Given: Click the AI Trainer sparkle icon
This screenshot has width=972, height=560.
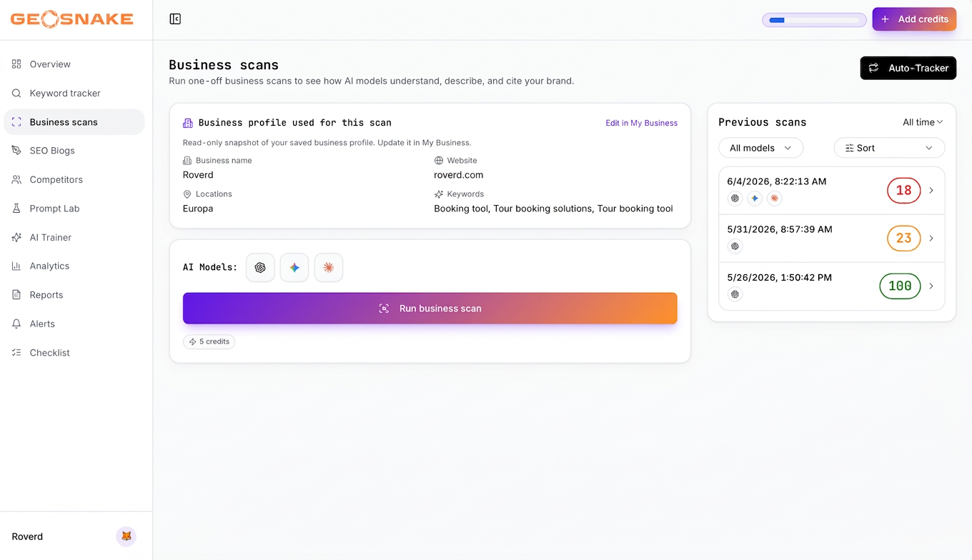Looking at the screenshot, I should (16, 237).
